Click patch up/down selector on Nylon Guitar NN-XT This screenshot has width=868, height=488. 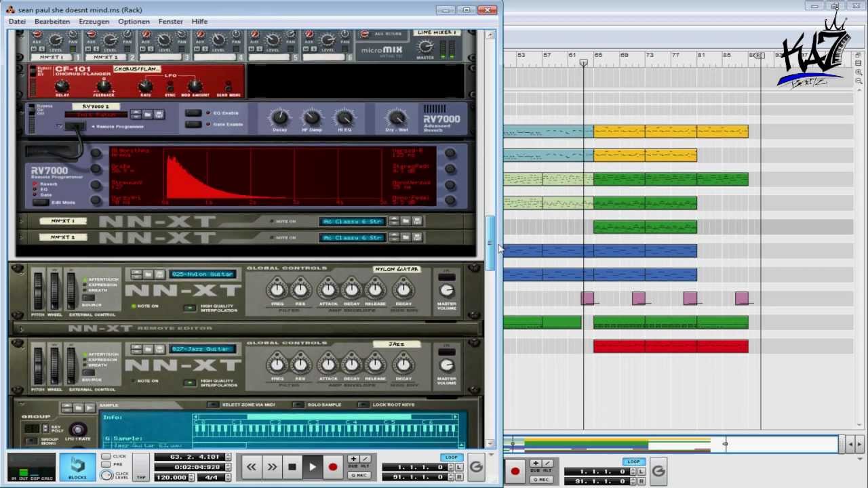pyautogui.click(x=136, y=274)
